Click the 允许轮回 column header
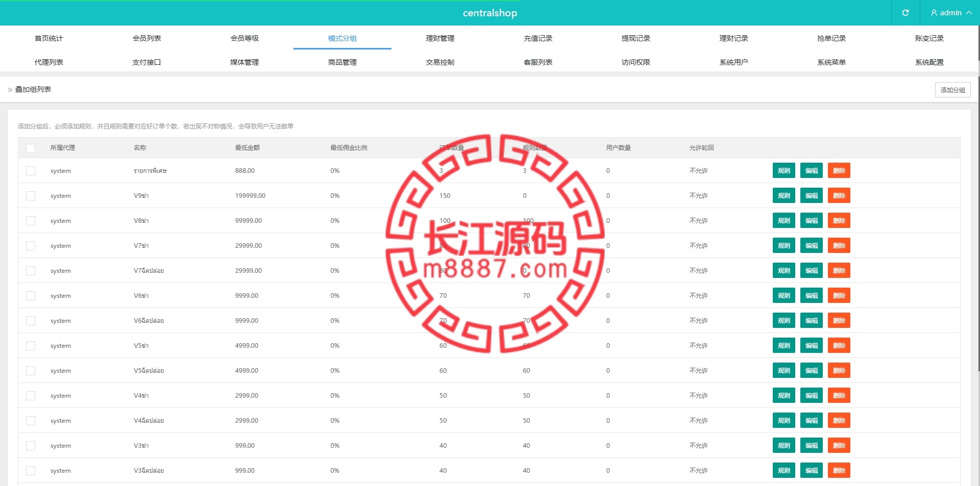 click(x=702, y=148)
